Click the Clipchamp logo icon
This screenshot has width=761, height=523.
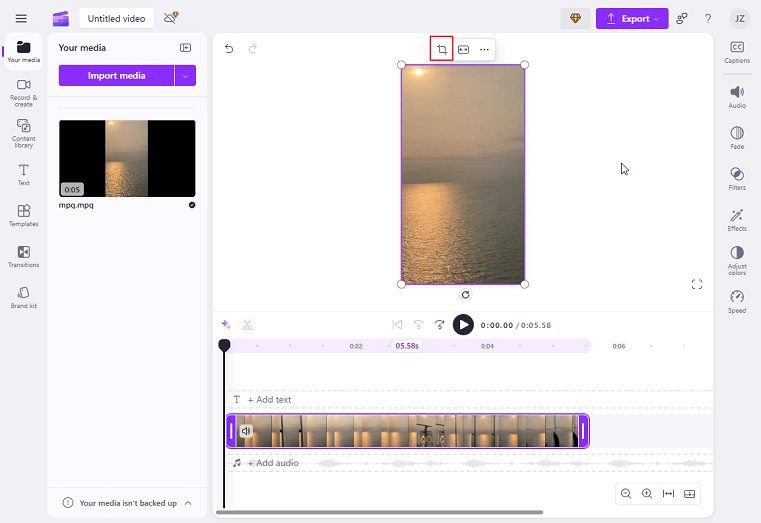coord(61,18)
